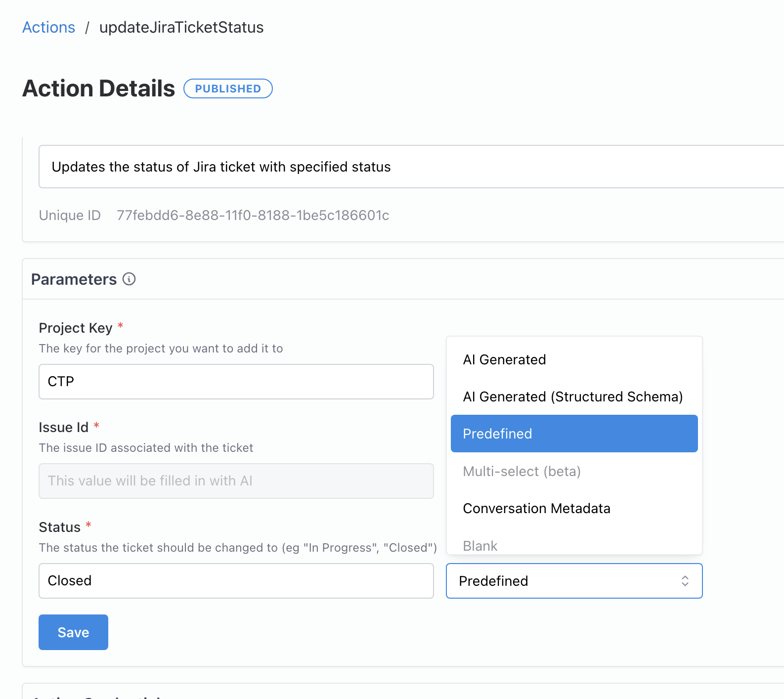
Task: Select the AI Generated option
Action: [x=504, y=359]
